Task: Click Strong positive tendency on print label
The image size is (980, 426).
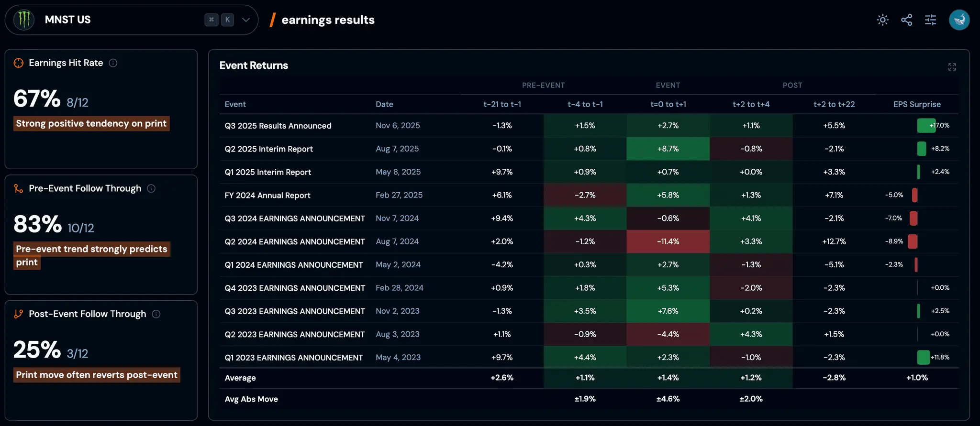Action: pyautogui.click(x=91, y=123)
